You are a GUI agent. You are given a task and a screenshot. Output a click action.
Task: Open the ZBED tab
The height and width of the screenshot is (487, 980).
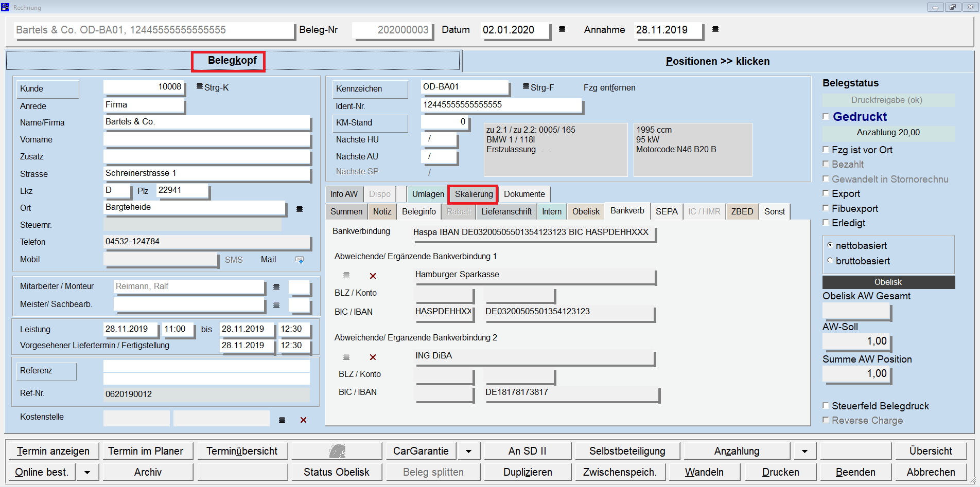(x=742, y=211)
